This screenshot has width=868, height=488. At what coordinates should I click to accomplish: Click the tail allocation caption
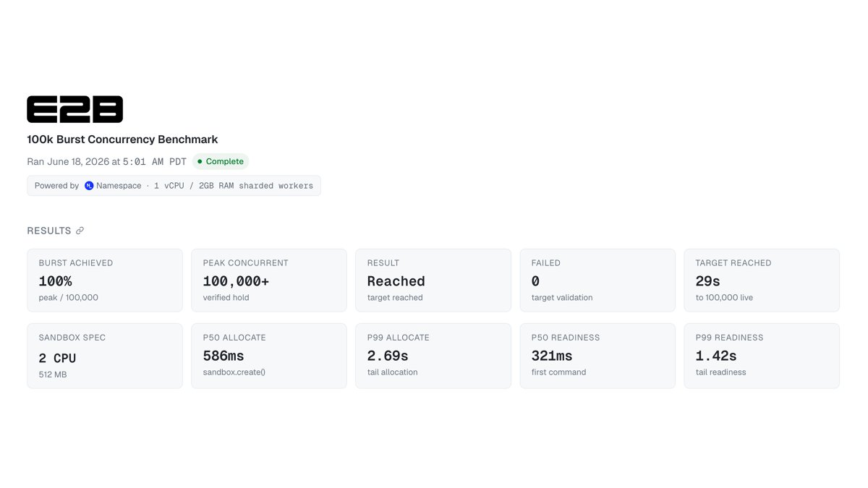[x=393, y=372]
